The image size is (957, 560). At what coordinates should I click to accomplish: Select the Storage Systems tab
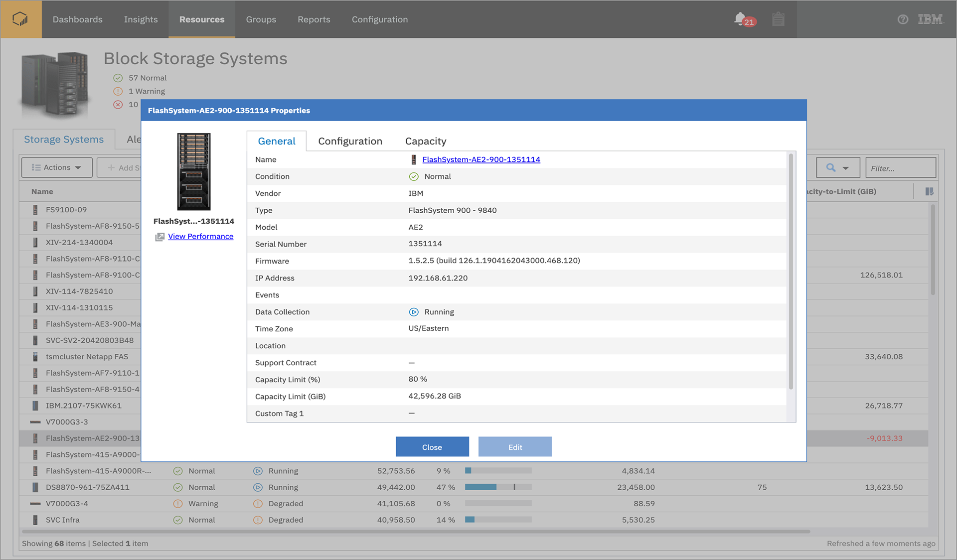[64, 140]
